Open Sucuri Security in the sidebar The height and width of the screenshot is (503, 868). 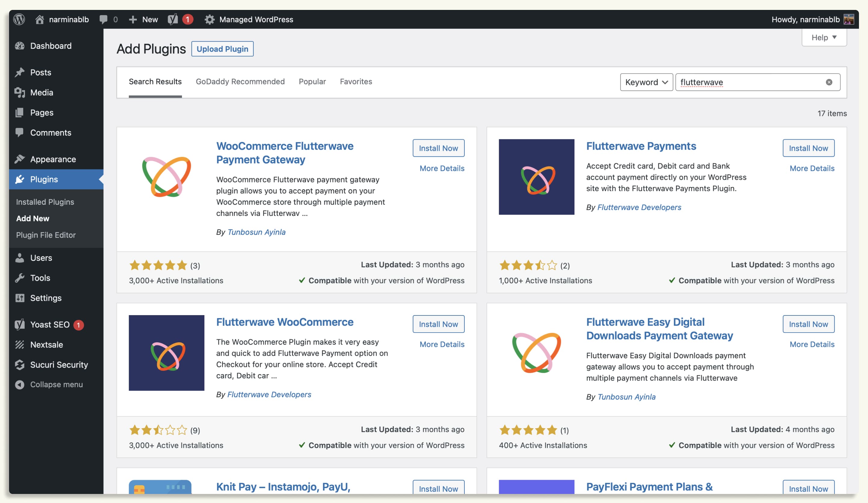[x=59, y=365]
